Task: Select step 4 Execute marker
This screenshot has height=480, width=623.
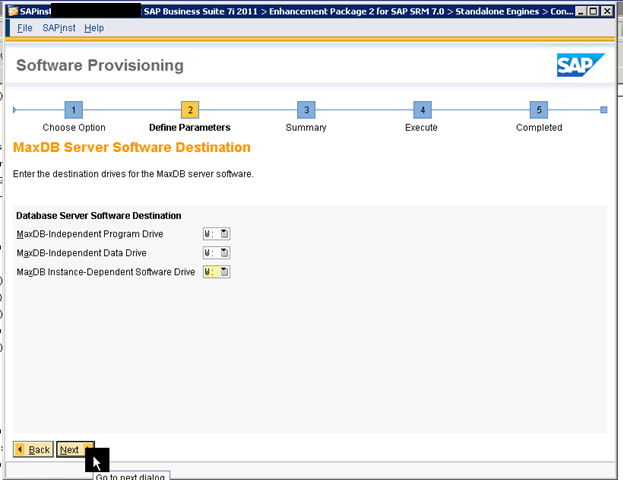Action: click(422, 110)
